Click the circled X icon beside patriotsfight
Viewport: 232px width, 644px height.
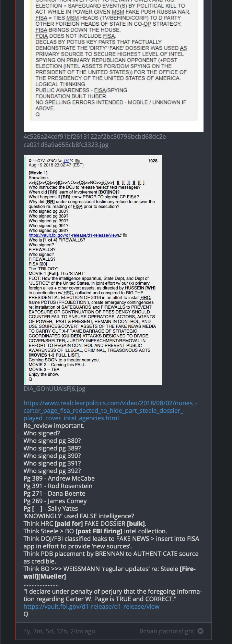click(x=200, y=631)
